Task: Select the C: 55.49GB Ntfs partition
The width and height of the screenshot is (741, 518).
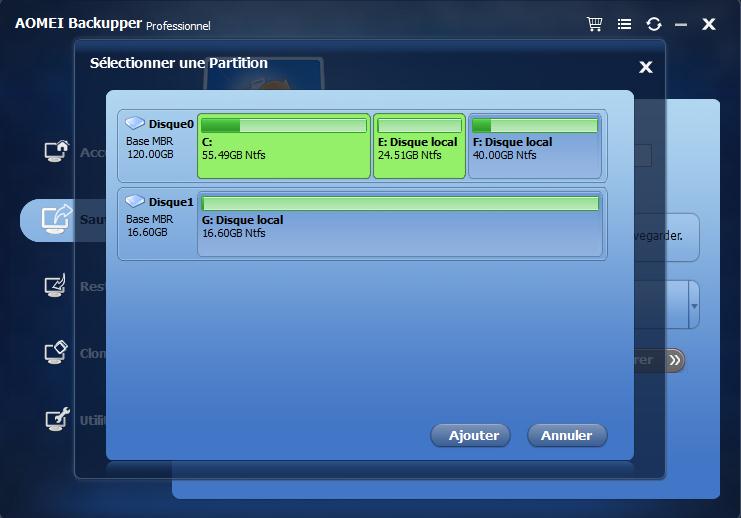Action: (284, 146)
